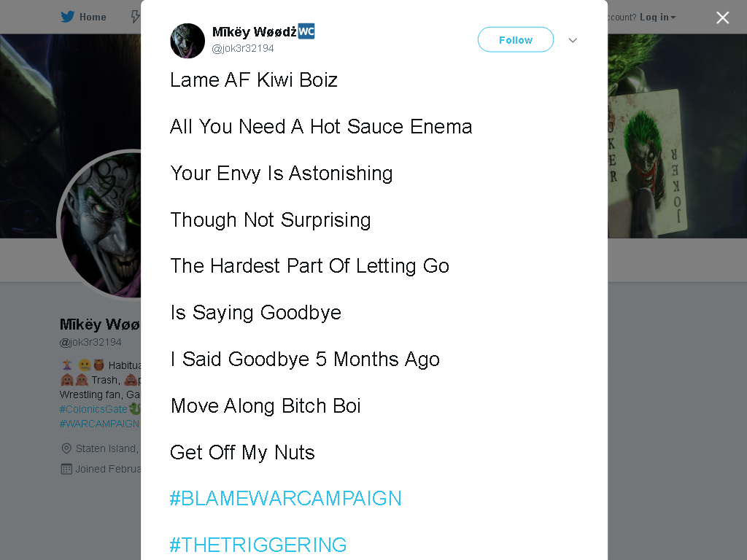Open the large profile picture in background
Screen dimensions: 747x560
coord(99,225)
